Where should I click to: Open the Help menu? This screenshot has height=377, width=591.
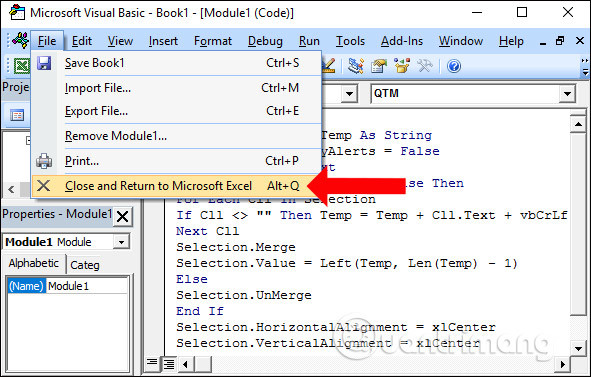pyautogui.click(x=511, y=41)
